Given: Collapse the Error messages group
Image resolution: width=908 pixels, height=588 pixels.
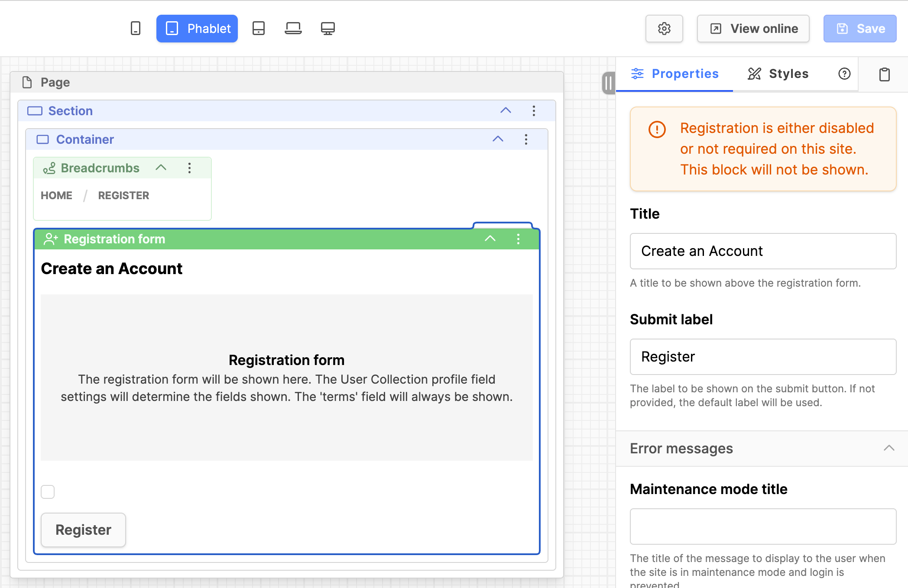Looking at the screenshot, I should pyautogui.click(x=889, y=448).
